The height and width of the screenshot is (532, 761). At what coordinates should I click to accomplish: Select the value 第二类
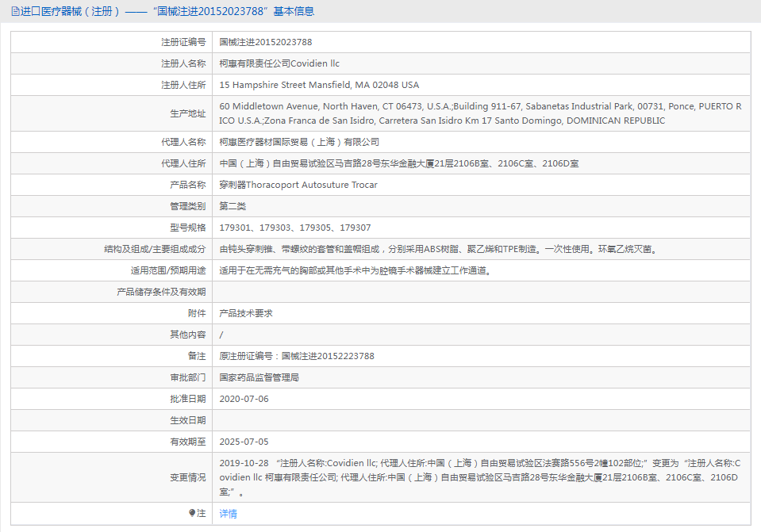[233, 206]
